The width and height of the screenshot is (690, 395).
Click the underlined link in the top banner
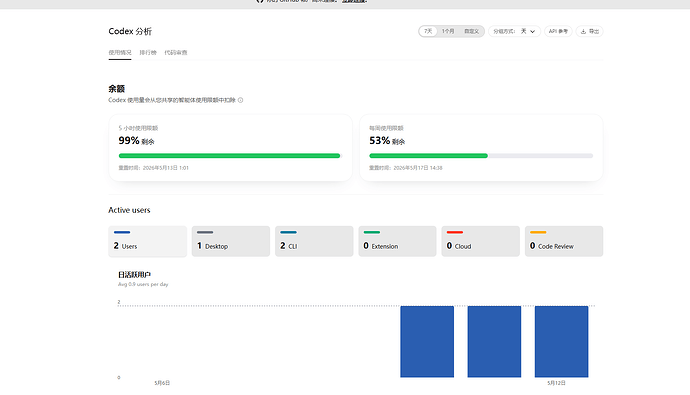[x=354, y=1]
